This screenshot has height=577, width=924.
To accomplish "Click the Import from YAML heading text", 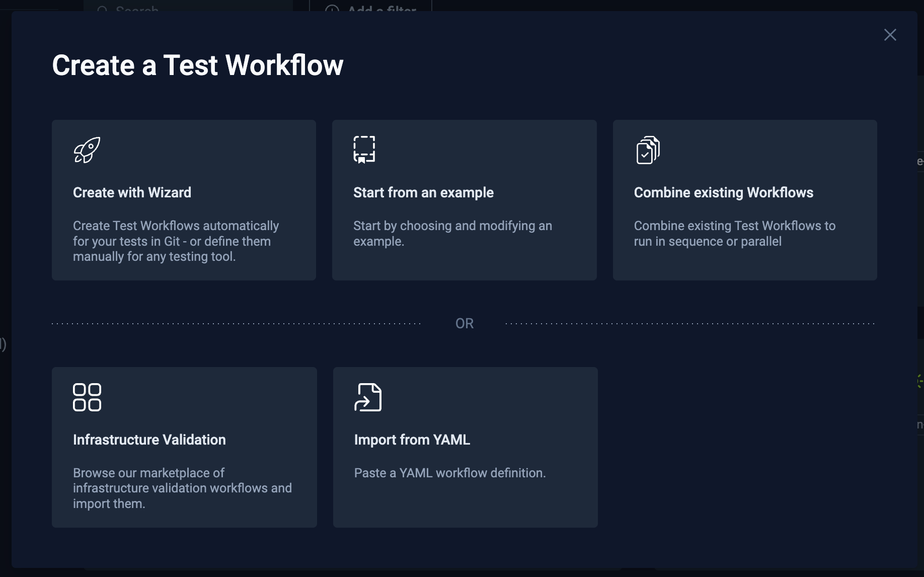I will click(x=412, y=440).
